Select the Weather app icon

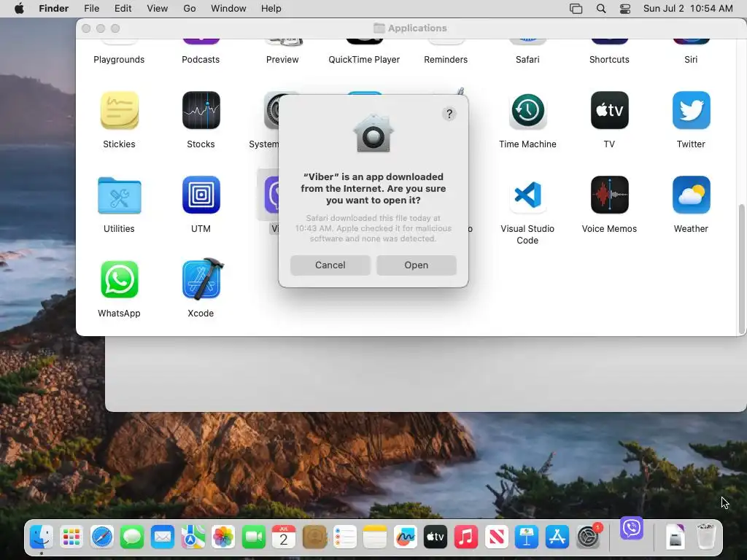pyautogui.click(x=691, y=195)
